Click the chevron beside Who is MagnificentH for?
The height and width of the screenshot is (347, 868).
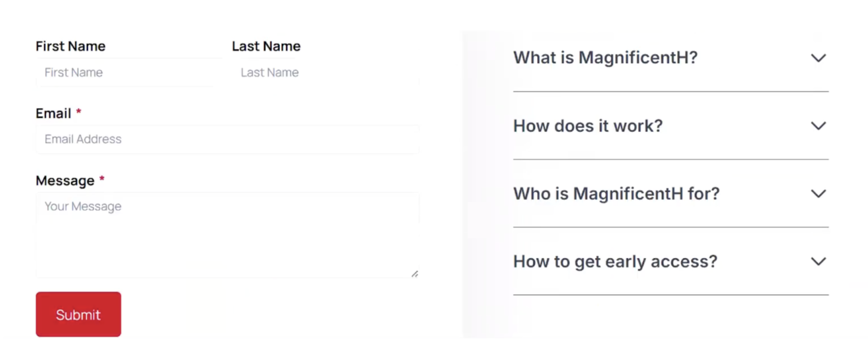click(x=818, y=194)
